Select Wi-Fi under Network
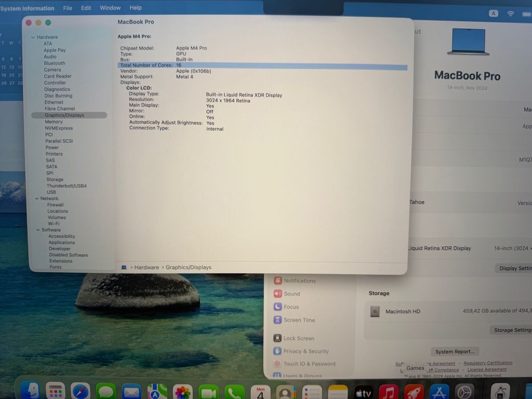The width and height of the screenshot is (532, 399). click(54, 223)
